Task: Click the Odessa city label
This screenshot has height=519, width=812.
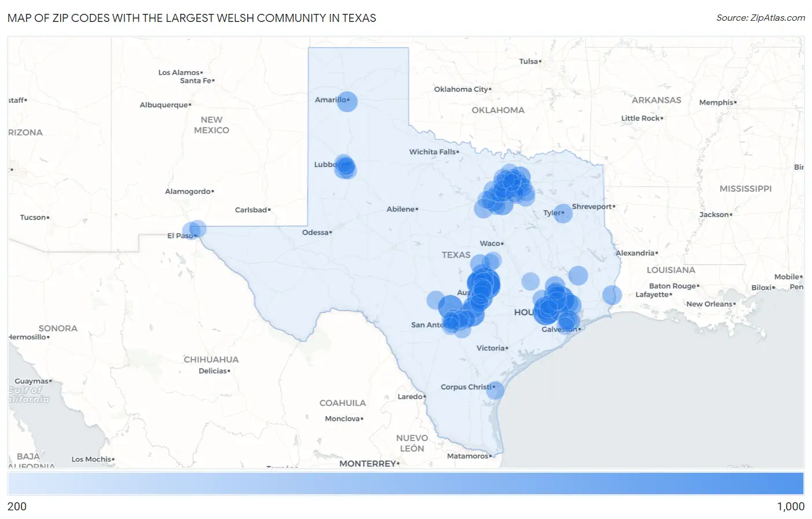Action: [x=316, y=233]
